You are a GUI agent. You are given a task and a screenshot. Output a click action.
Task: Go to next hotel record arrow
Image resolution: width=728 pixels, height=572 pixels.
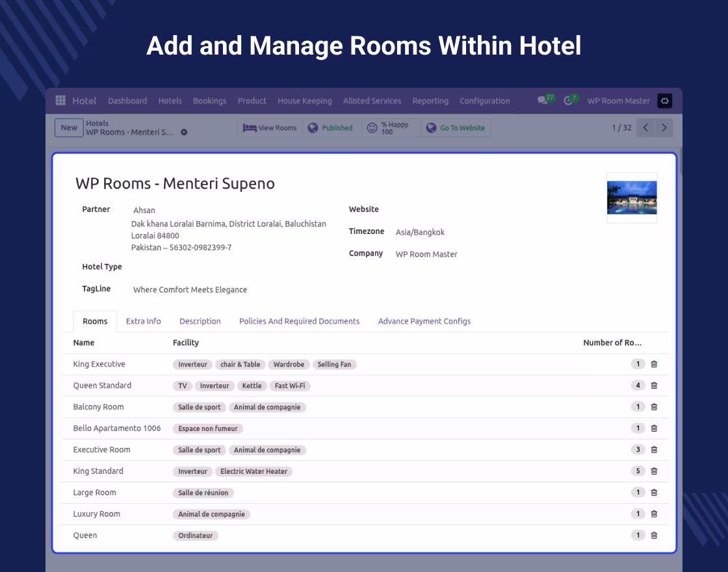664,127
